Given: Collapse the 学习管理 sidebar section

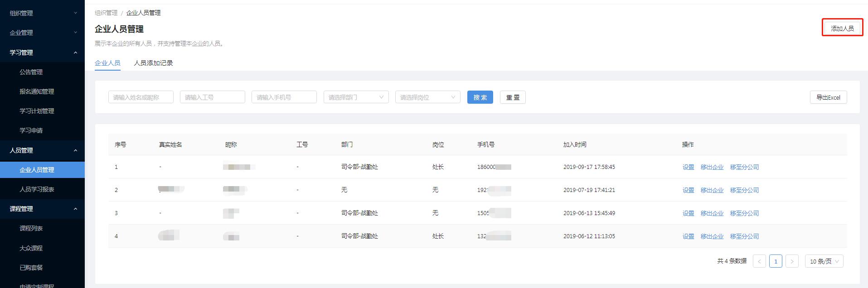Looking at the screenshot, I should click(x=42, y=53).
